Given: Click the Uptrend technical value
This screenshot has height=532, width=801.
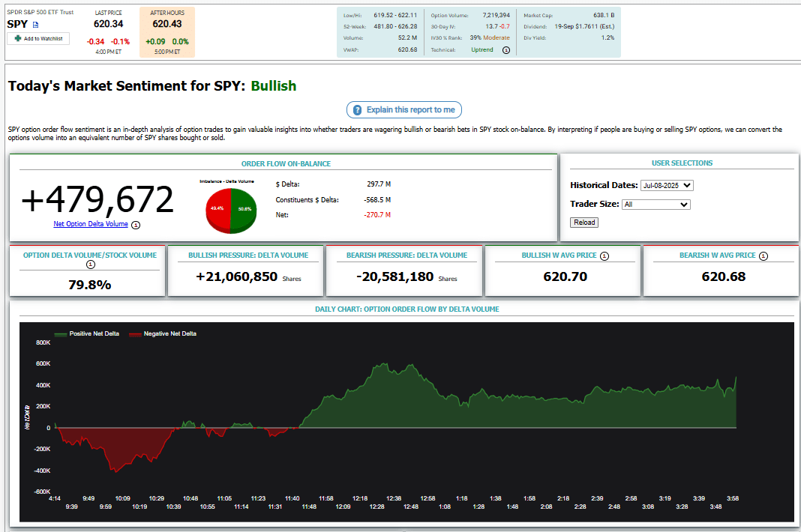Looking at the screenshot, I should [482, 50].
